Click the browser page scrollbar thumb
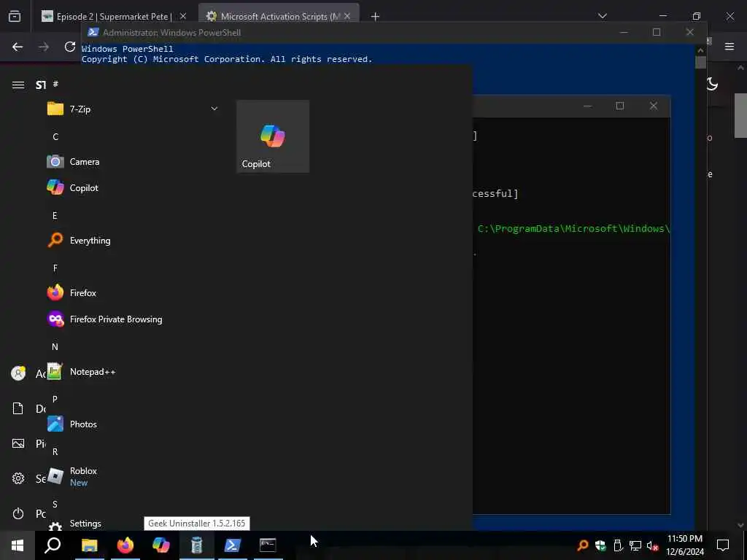This screenshot has height=560, width=747. click(741, 114)
